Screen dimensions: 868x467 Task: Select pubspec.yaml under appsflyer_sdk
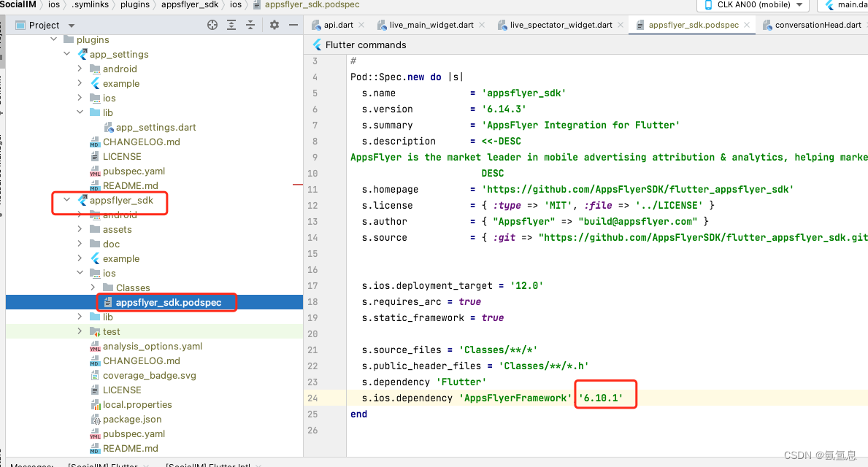[x=134, y=434]
